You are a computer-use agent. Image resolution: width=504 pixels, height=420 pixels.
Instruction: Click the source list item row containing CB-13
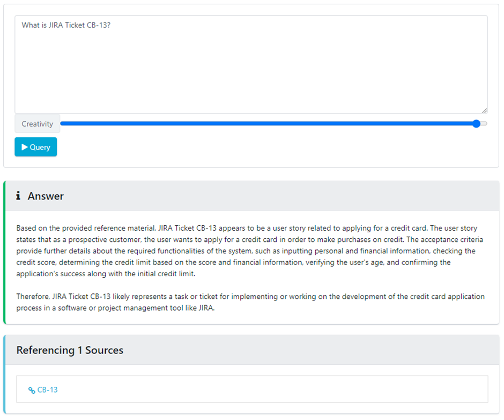252,389
